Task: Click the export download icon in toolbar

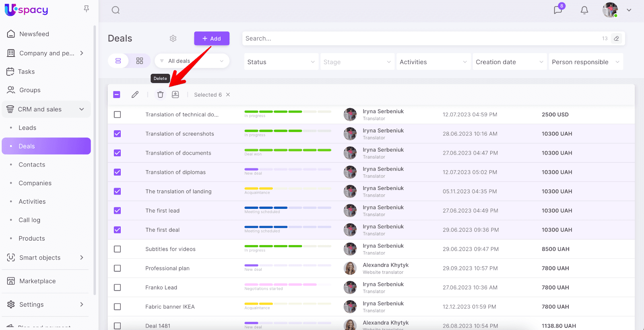Action: [175, 95]
